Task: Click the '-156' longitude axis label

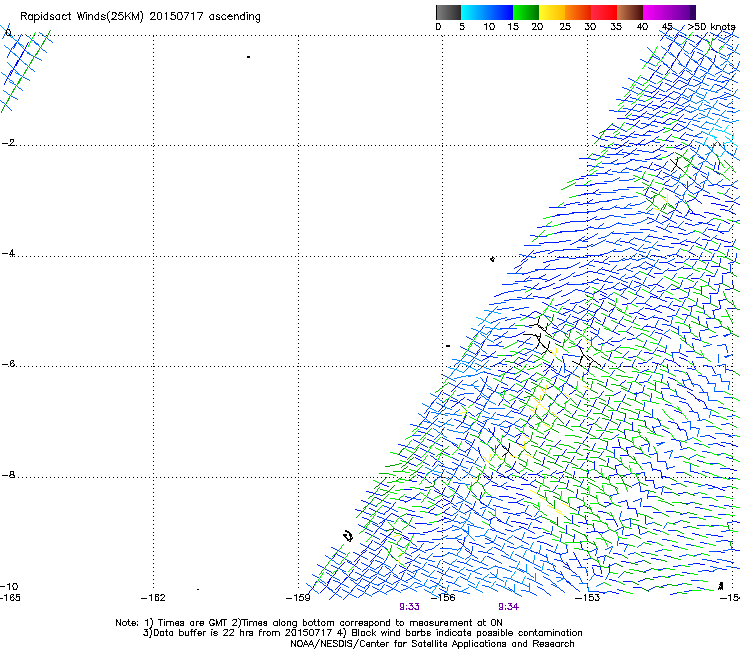Action: [443, 598]
